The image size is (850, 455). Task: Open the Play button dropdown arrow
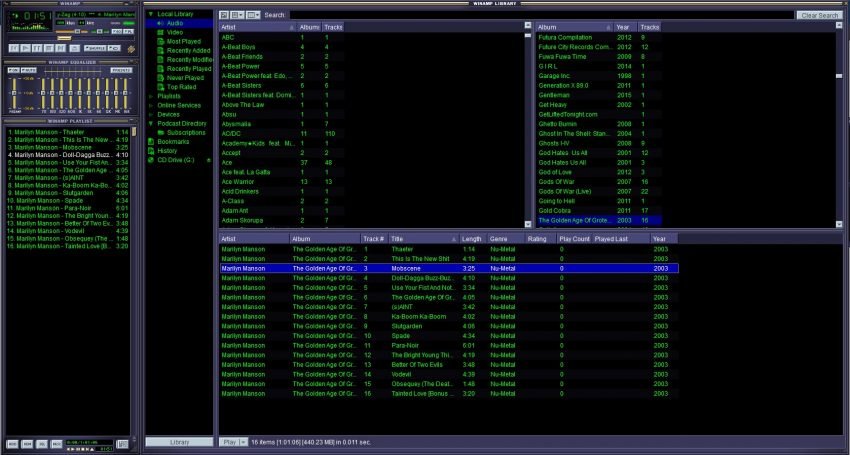pyautogui.click(x=243, y=441)
